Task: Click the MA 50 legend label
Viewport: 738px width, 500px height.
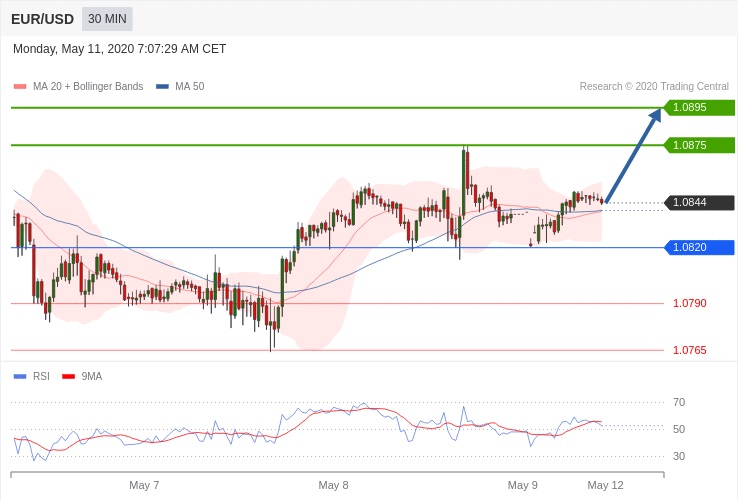Action: click(190, 87)
